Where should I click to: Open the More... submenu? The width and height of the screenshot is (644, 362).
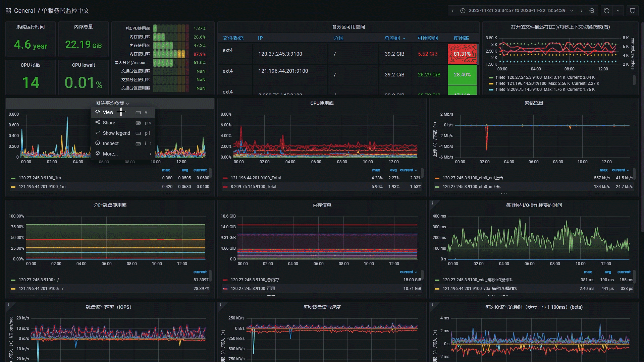(x=123, y=154)
